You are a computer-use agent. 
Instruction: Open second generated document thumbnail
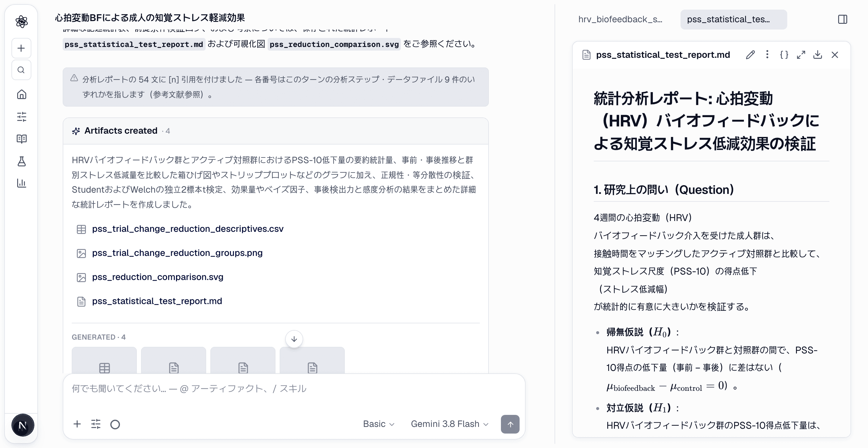coord(174,360)
